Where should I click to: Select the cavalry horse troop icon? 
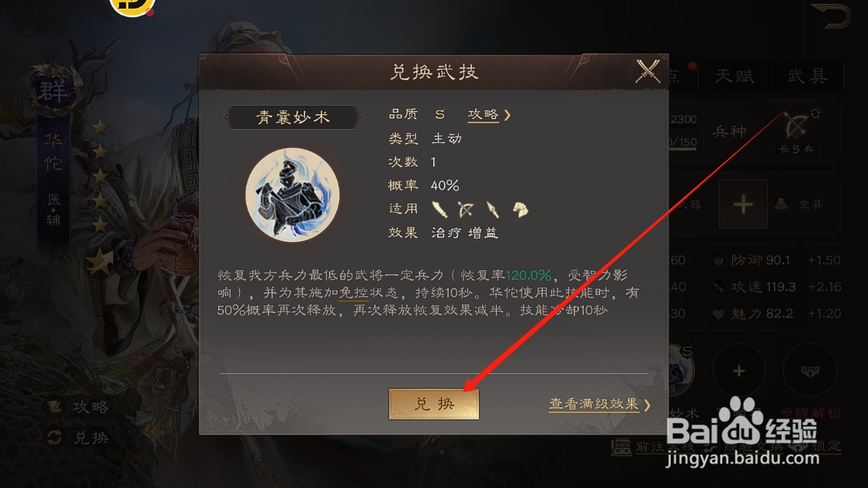[520, 209]
